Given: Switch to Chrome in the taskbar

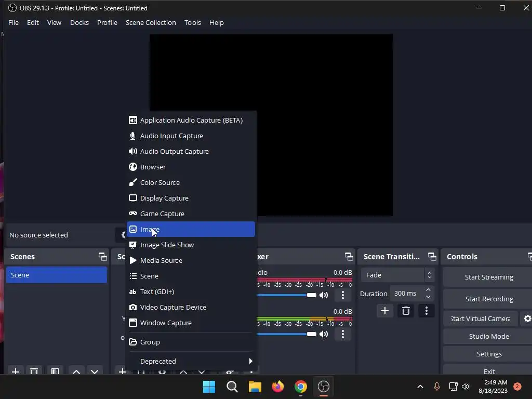Looking at the screenshot, I should [301, 387].
